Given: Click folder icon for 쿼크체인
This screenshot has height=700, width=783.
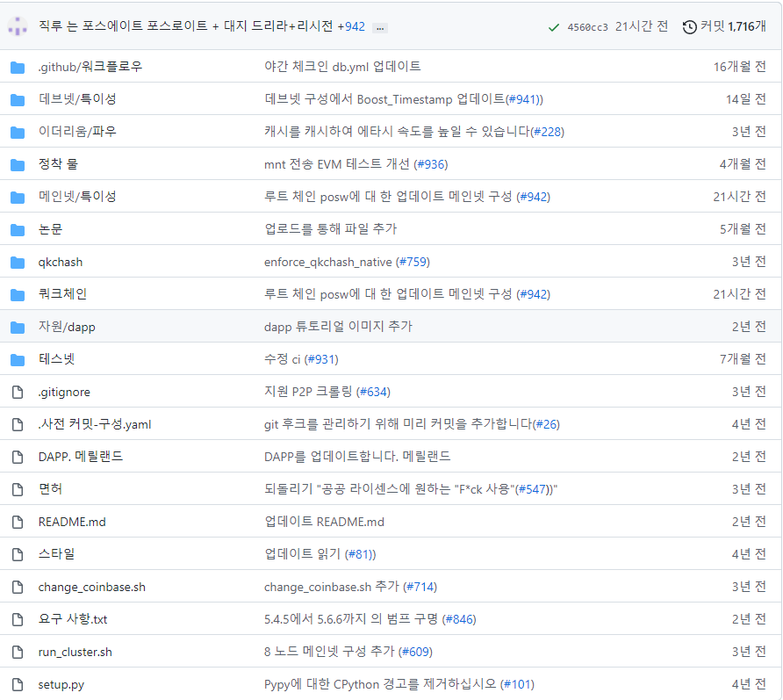Looking at the screenshot, I should [x=18, y=294].
